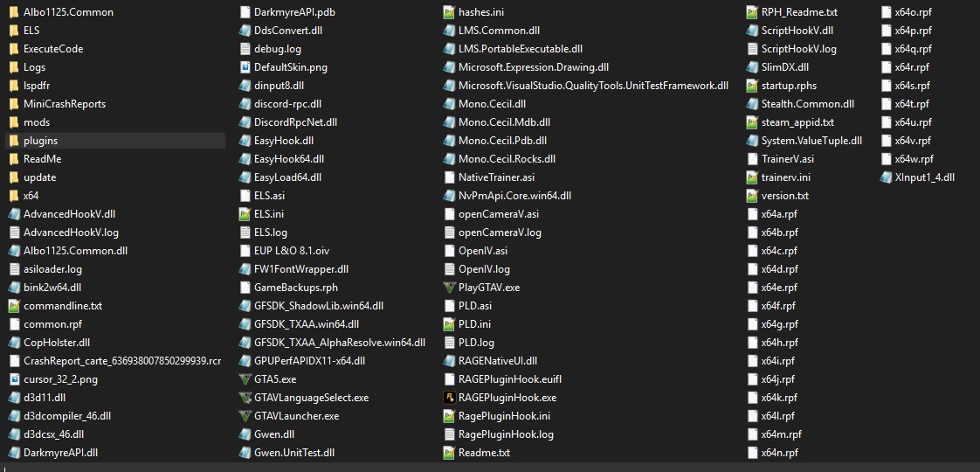
Task: Select EUP L&O 8.1.oiv file name
Action: [x=292, y=251]
